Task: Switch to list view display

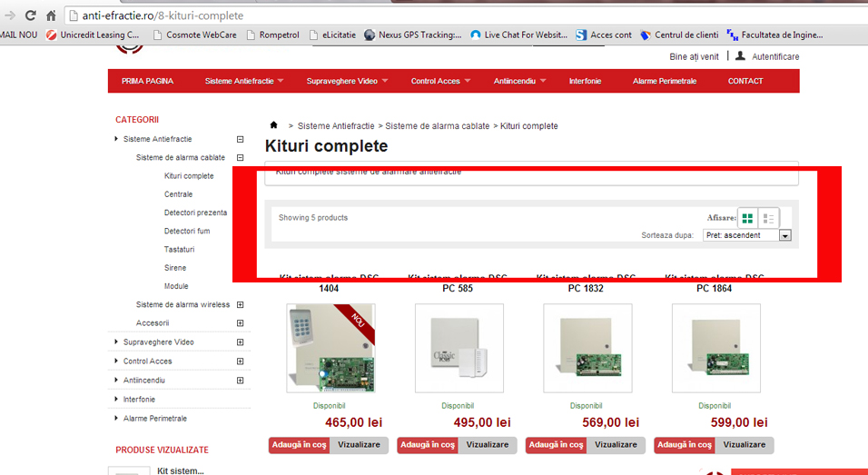Action: (x=768, y=218)
